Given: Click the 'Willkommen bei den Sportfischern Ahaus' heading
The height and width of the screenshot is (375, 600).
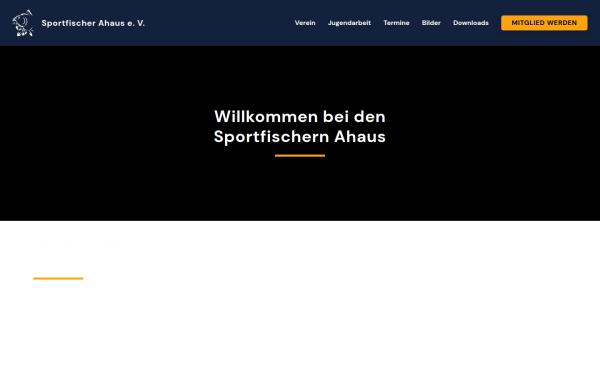Looking at the screenshot, I should click(x=300, y=126).
